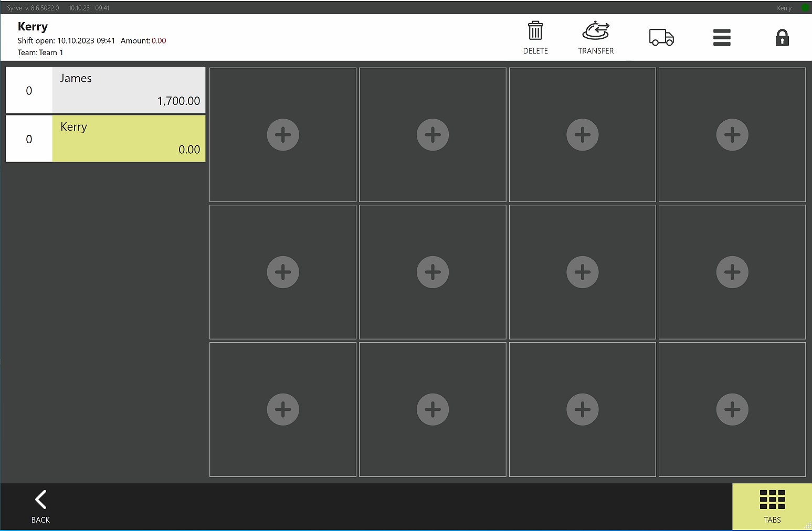812x531 pixels.
Task: Add tab in first row, third tile
Action: [583, 135]
